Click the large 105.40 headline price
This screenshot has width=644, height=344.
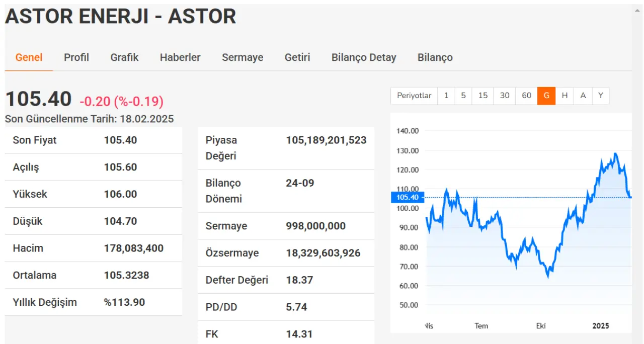38,99
